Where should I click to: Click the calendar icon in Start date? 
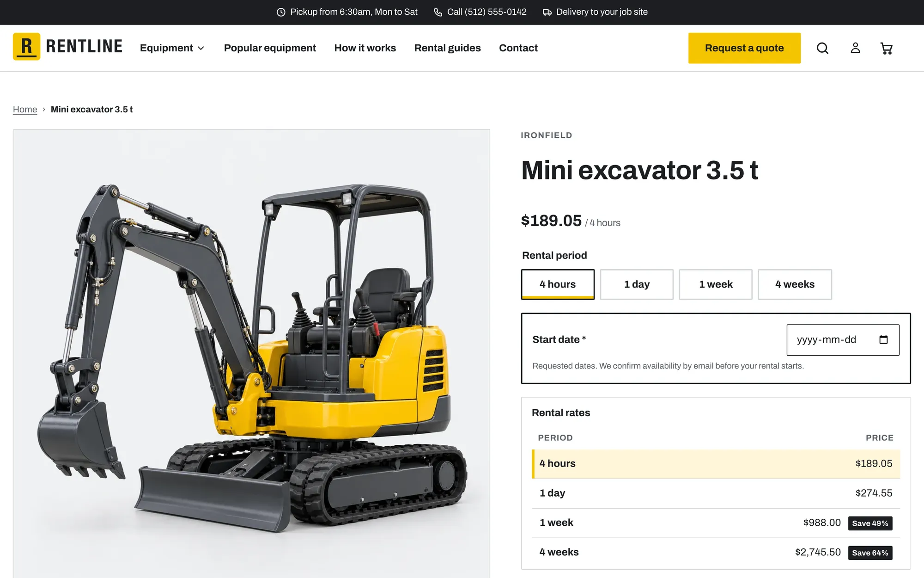pyautogui.click(x=883, y=340)
